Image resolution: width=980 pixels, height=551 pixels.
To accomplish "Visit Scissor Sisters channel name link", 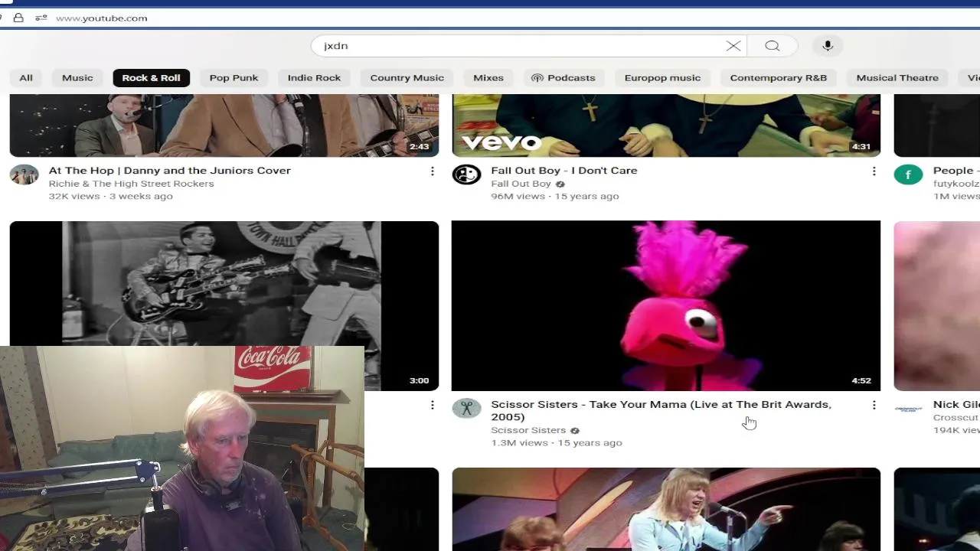I will (x=528, y=430).
